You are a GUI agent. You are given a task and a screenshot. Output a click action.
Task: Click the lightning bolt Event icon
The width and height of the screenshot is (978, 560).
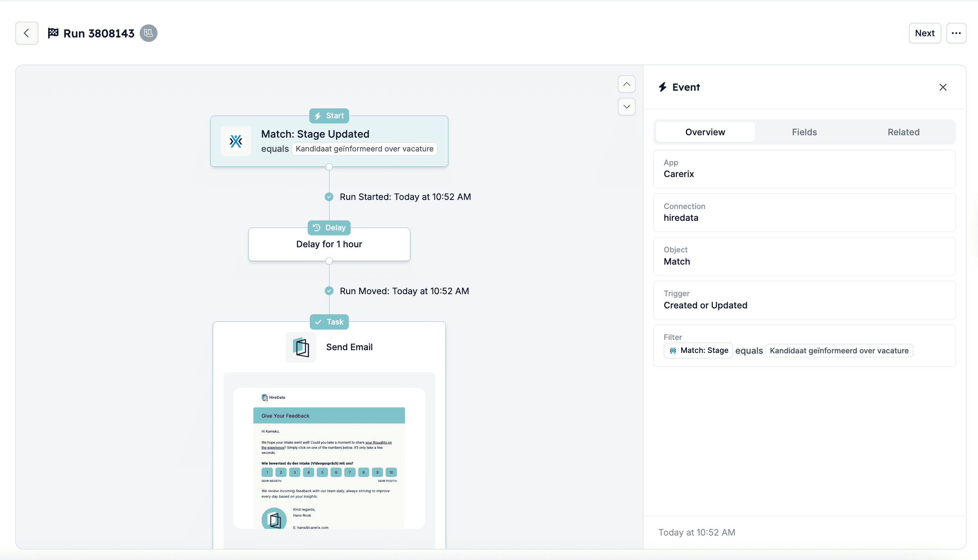(663, 87)
